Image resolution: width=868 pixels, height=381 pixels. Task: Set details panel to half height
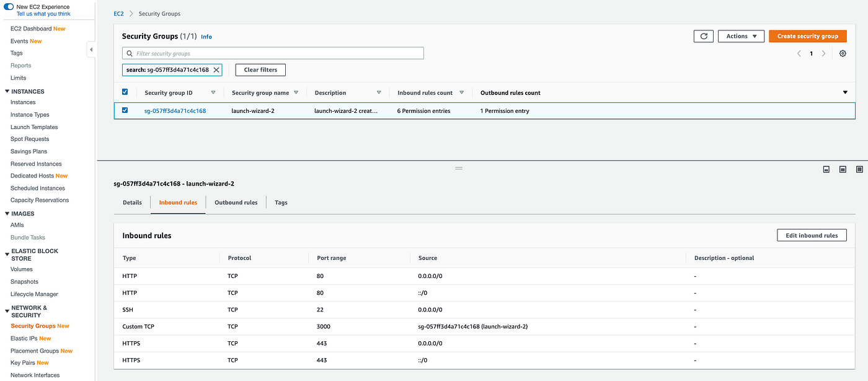coord(843,169)
